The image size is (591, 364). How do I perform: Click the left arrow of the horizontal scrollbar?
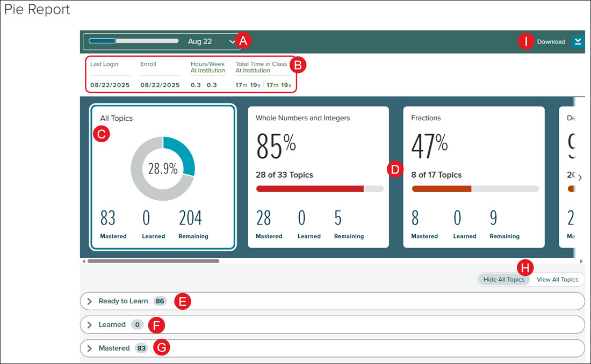[x=84, y=261]
